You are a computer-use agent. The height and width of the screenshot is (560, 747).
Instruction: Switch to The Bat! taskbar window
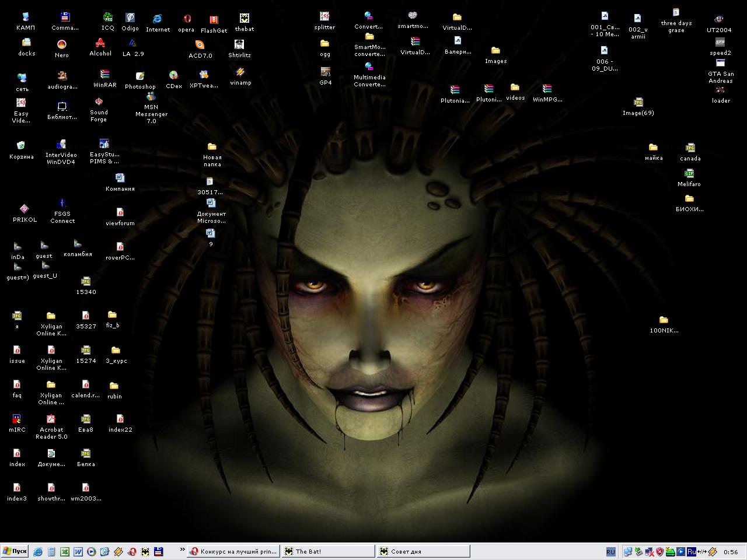(x=328, y=551)
